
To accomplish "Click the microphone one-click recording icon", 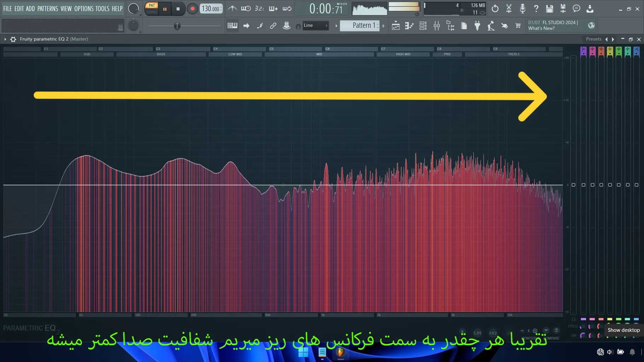I will click(522, 8).
